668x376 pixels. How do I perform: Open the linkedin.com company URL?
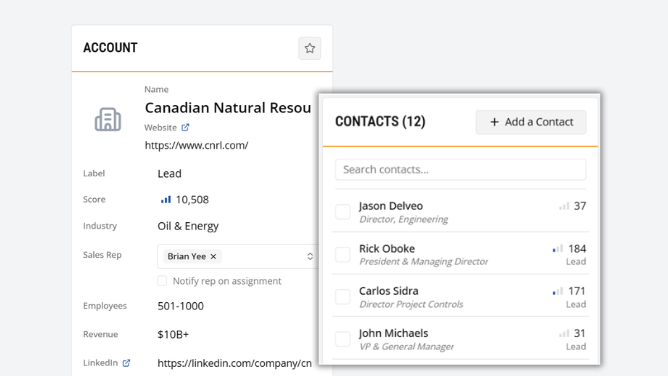234,363
